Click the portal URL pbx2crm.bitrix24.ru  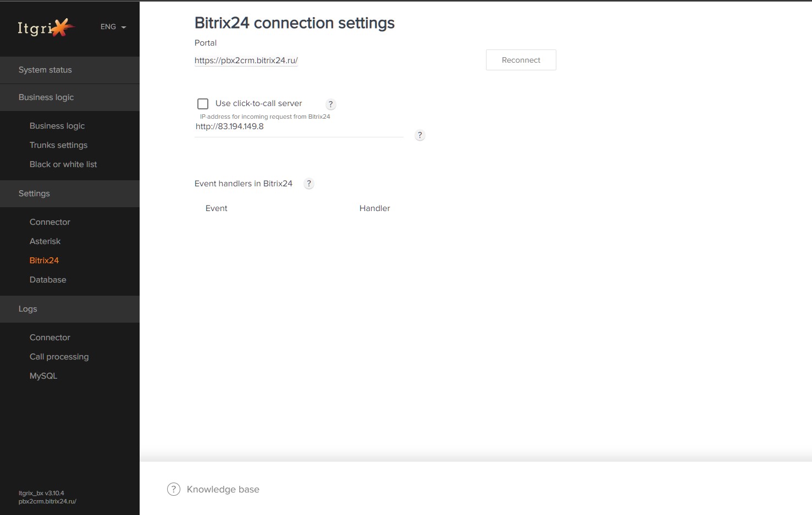coord(246,60)
